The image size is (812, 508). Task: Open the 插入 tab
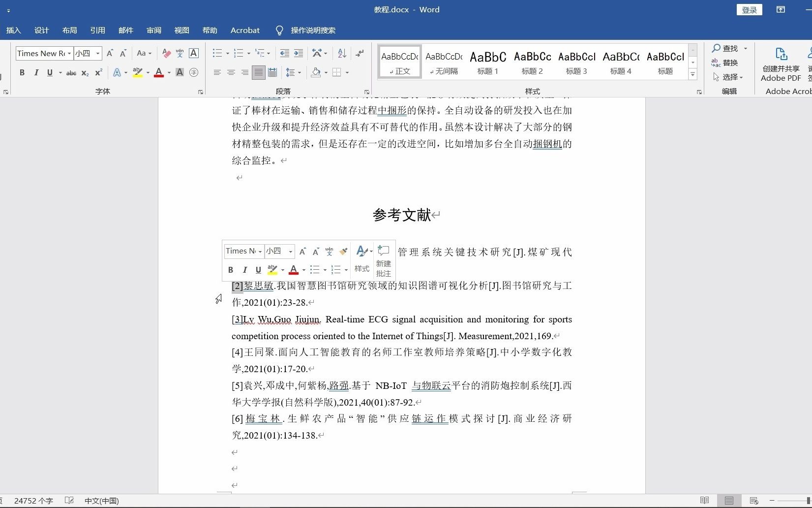coord(14,31)
